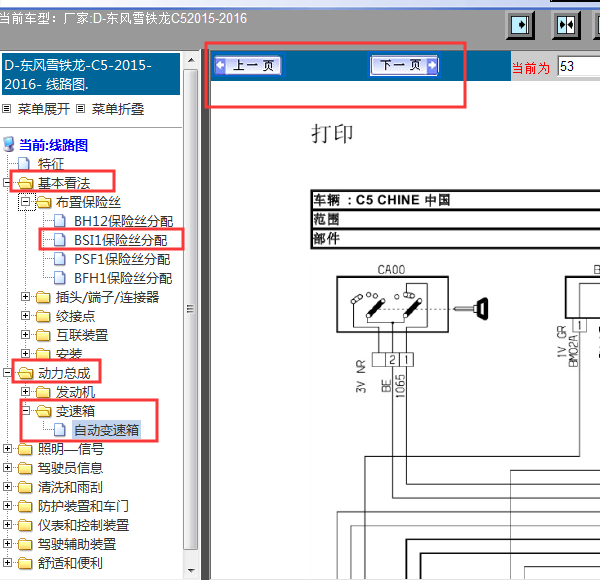Screen dimensions: 600x580
Task: Expand the 绞接点 folder
Action: pyautogui.click(x=25, y=316)
